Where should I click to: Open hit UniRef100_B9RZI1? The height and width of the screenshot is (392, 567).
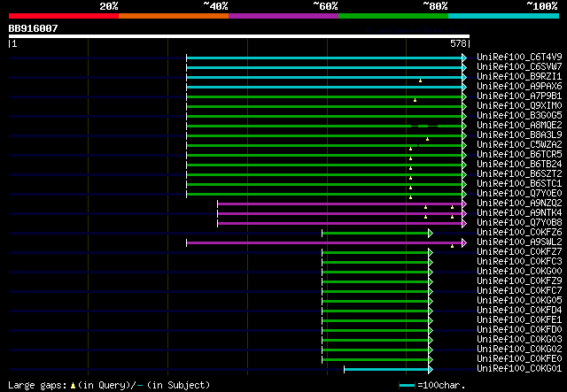[x=519, y=77]
